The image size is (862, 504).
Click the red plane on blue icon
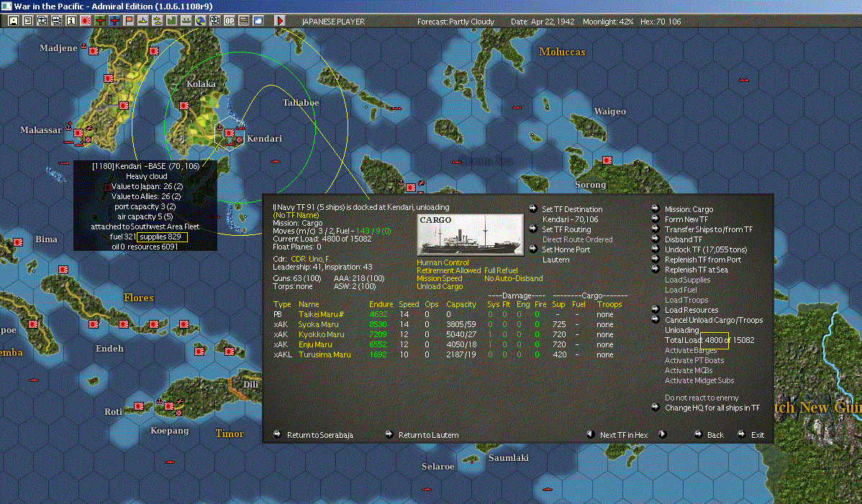(114, 21)
